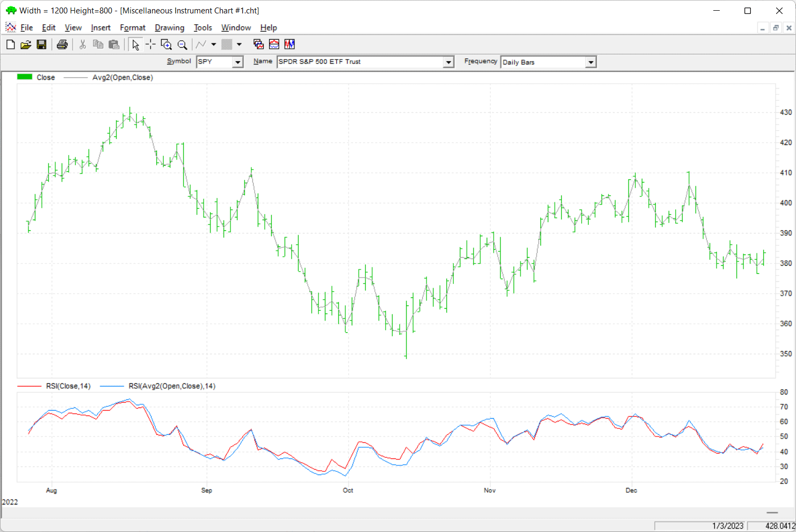Select the arrow pointer tool
796x532 pixels.
[135, 45]
